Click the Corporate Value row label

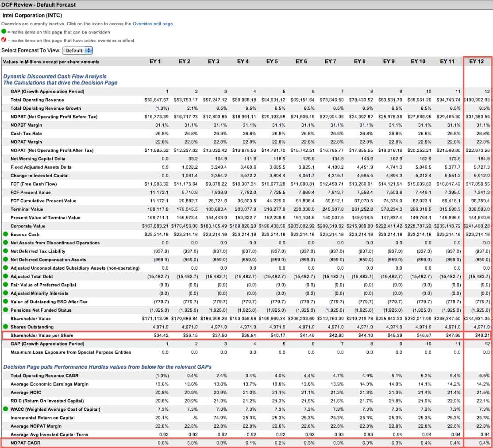pyautogui.click(x=28, y=226)
